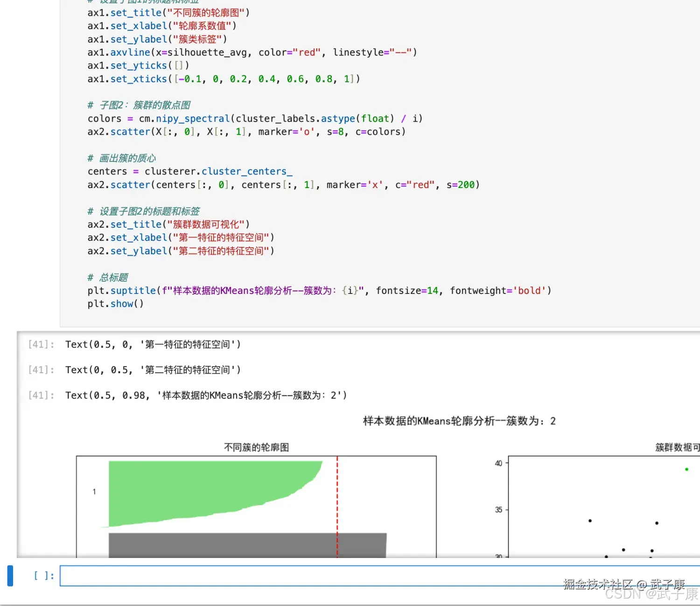Click the ax2.set_ylabel code line
700x606 pixels.
[x=181, y=251]
